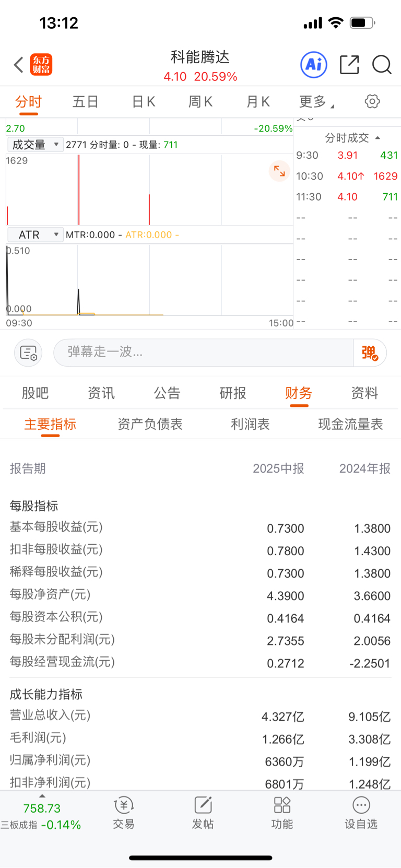
Task: Tap 基本每股收益(元) row label
Action: click(x=56, y=527)
